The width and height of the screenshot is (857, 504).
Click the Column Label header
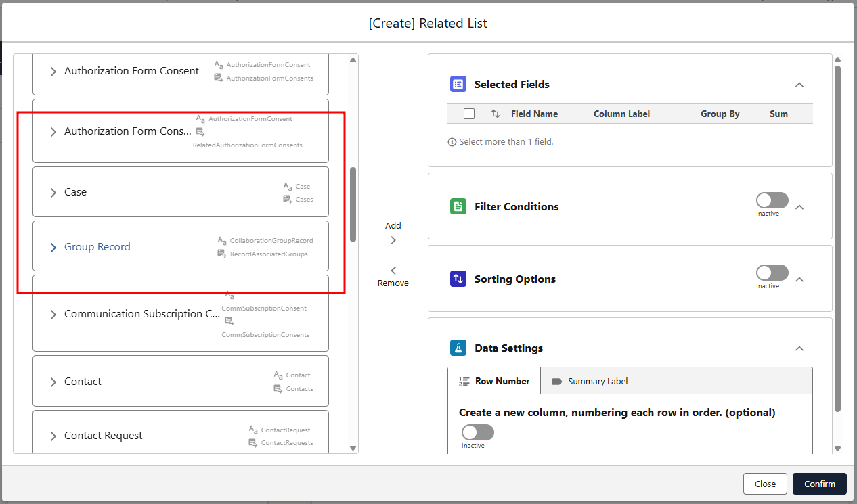621,114
